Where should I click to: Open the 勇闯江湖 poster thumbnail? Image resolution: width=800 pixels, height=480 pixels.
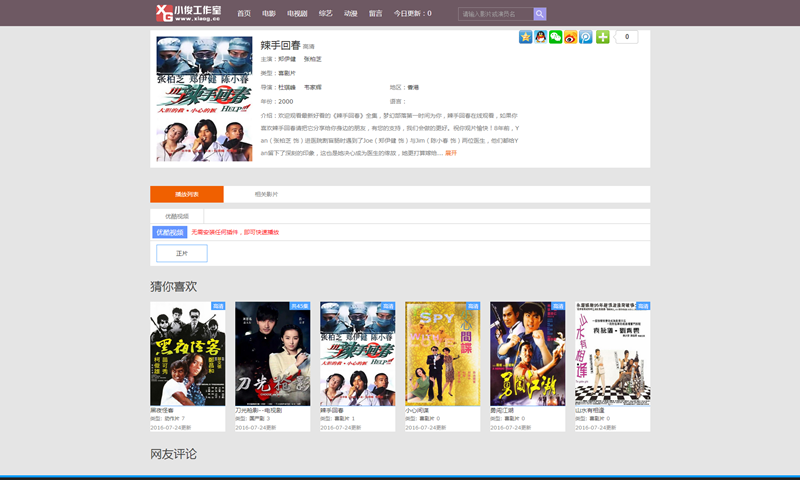pos(528,353)
